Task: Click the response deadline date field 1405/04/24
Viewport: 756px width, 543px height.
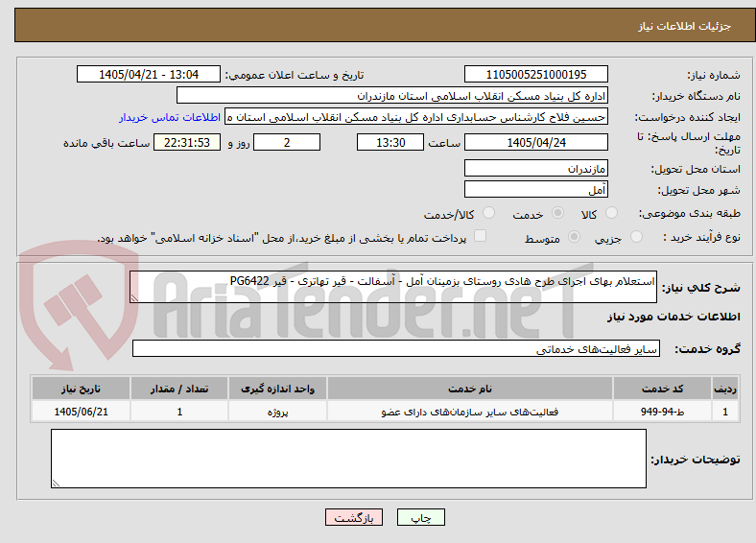Action: coord(535,142)
